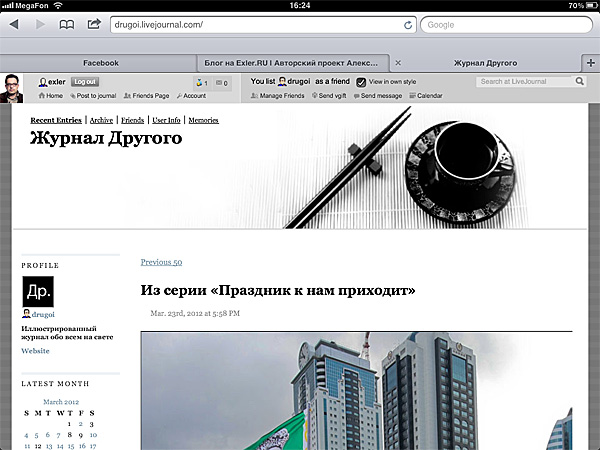The height and width of the screenshot is (450, 600).
Task: Switch to the Facebook tab
Action: pos(100,63)
